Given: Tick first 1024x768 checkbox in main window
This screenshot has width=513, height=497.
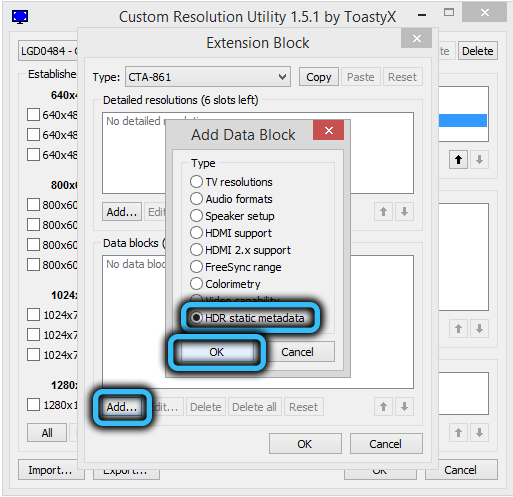Looking at the screenshot, I should (33, 315).
